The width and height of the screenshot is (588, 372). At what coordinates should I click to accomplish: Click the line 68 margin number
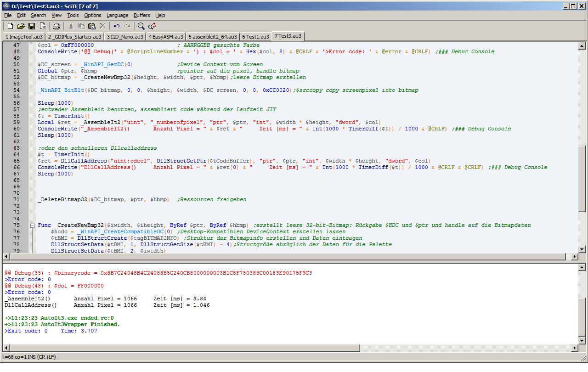point(17,180)
